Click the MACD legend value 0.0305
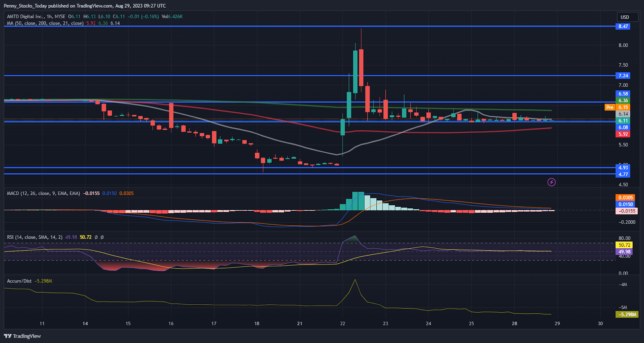The image size is (644, 343). pos(126,193)
